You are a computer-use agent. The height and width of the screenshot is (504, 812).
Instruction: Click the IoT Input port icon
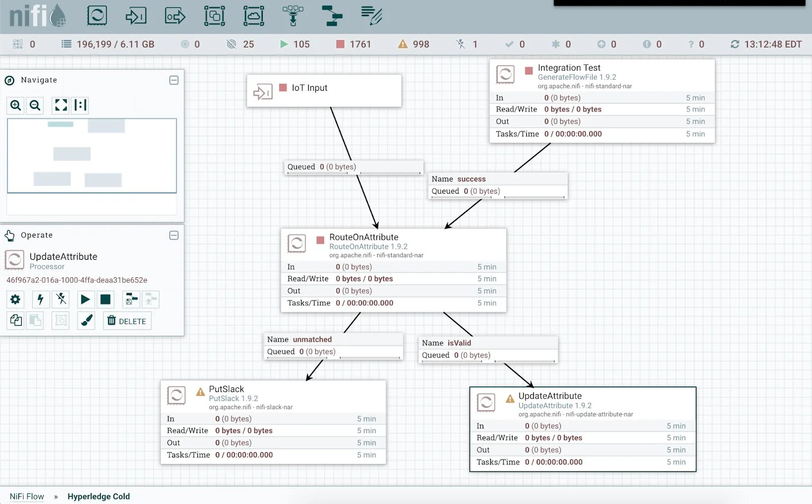(x=263, y=92)
